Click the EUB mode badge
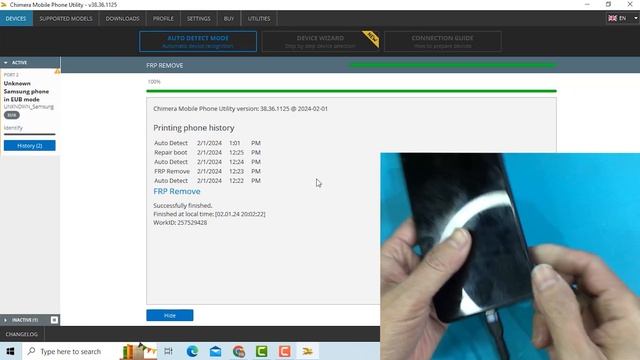Viewport: 640px width, 360px height. click(x=12, y=115)
